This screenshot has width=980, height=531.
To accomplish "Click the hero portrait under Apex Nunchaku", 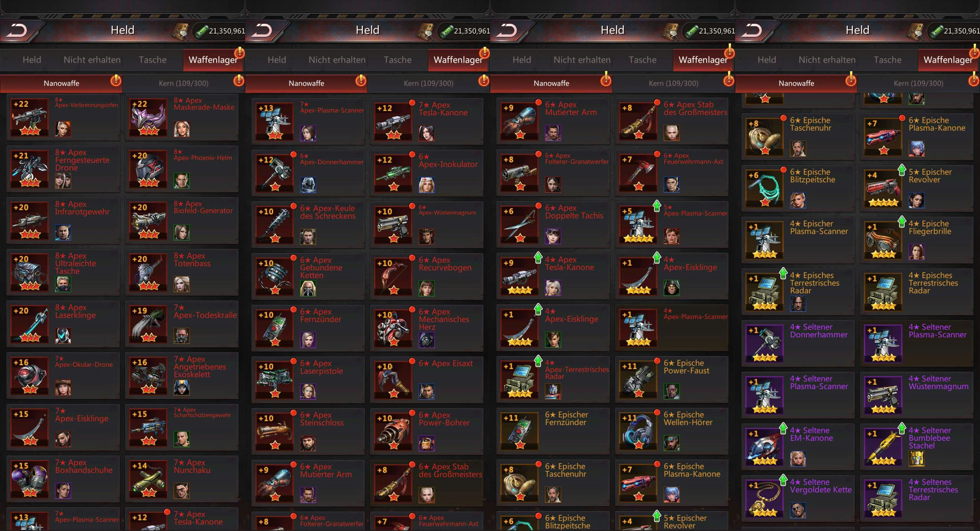I will coord(181,491).
